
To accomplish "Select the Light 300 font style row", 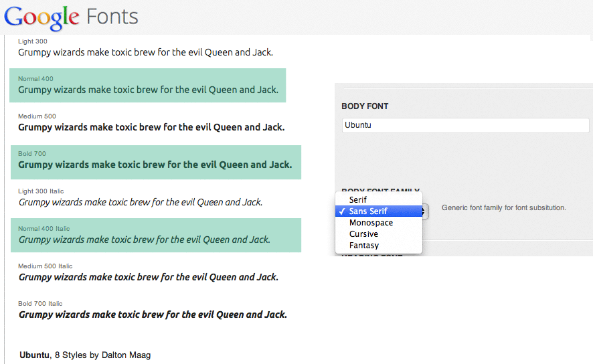I will pos(146,48).
